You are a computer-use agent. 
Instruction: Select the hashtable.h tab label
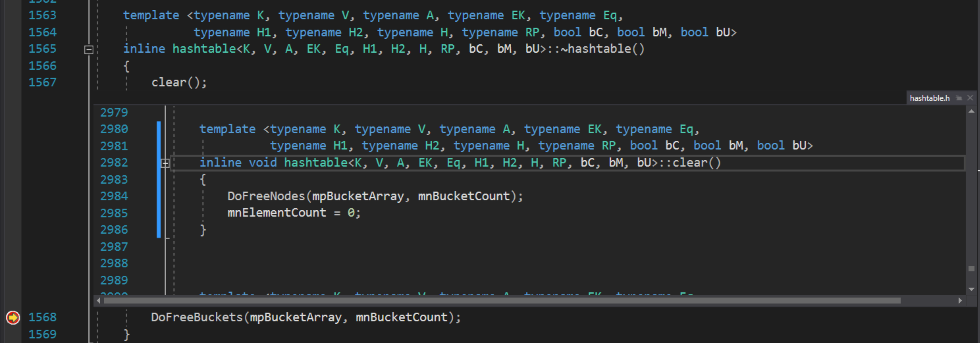(930, 98)
